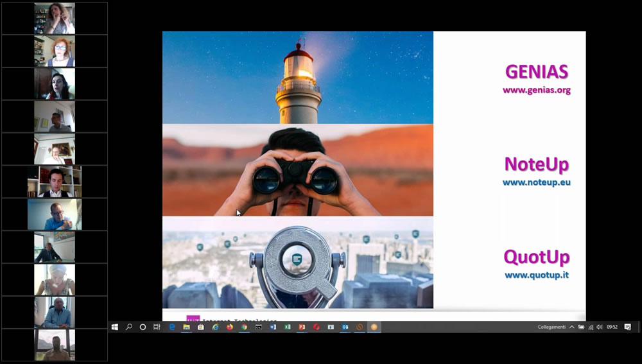Click the NoteUp heading
Image resolution: width=642 pixels, height=364 pixels.
536,164
